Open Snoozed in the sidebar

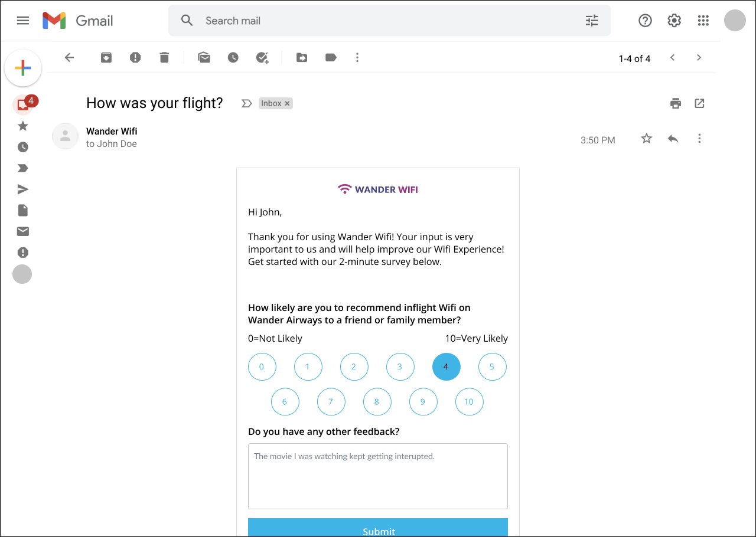click(x=23, y=147)
